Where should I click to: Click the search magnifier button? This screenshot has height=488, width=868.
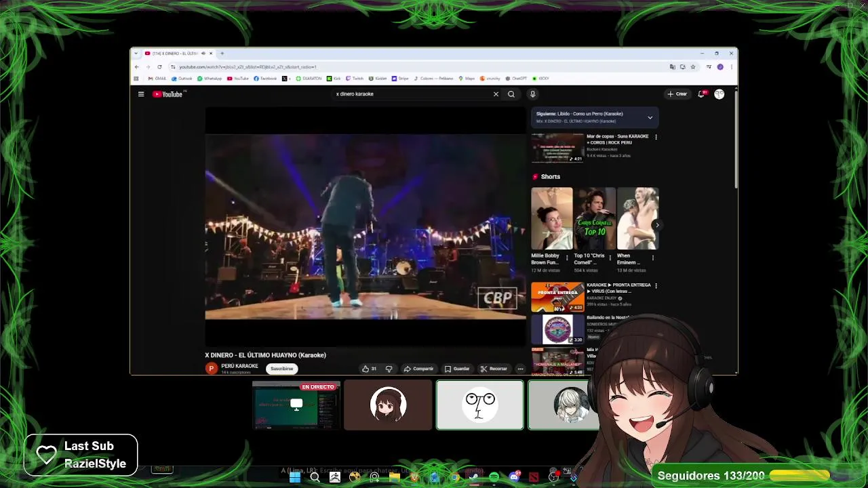(511, 94)
